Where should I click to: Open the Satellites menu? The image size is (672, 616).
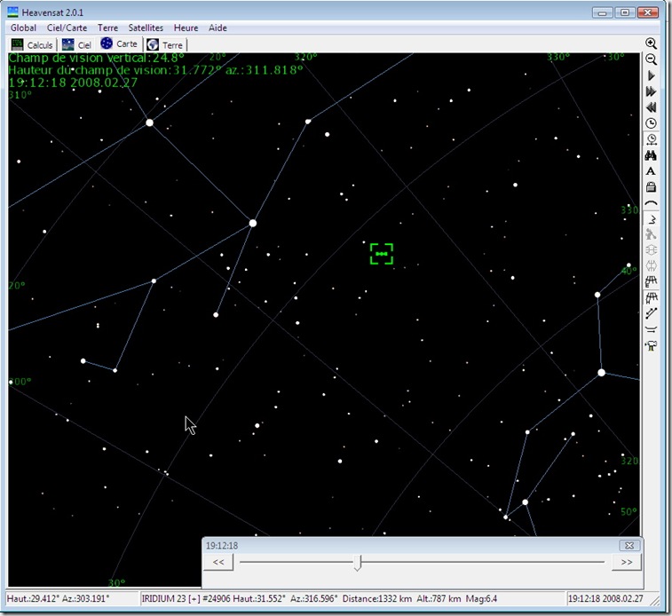[146, 28]
